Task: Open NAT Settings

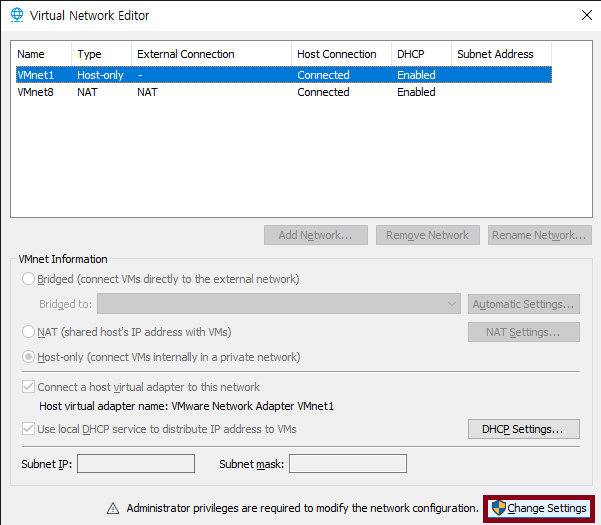Action: coord(524,332)
